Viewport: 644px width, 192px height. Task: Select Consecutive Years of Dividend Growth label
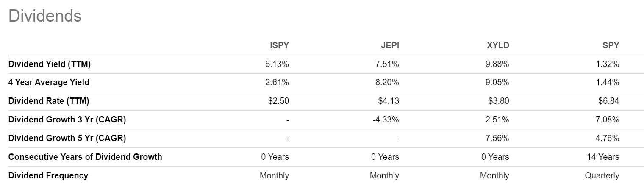(x=85, y=157)
